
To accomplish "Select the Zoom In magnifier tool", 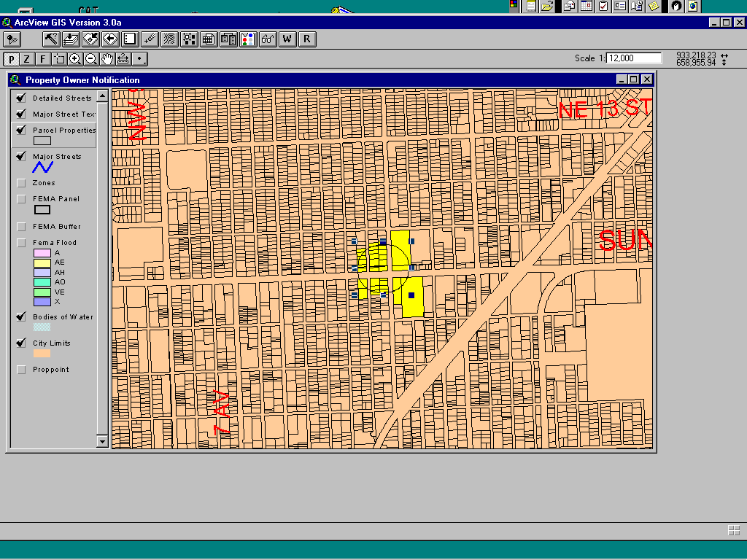I will pos(75,59).
